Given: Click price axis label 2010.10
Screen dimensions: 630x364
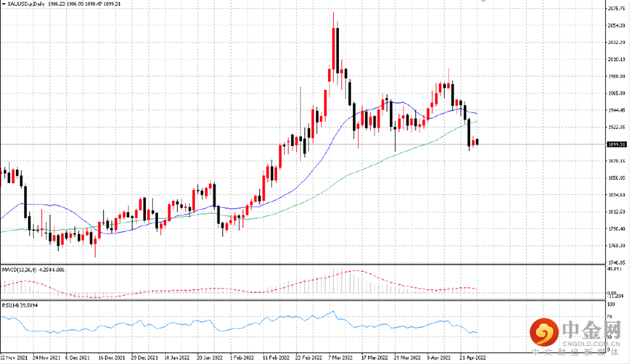Looking at the screenshot, I should pyautogui.click(x=617, y=59).
